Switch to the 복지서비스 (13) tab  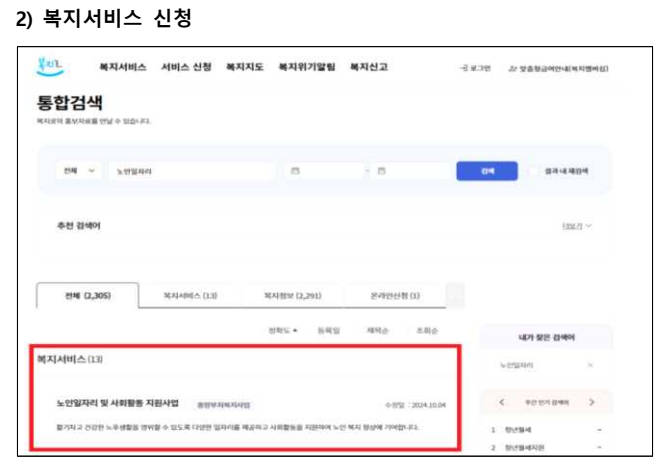(x=190, y=296)
